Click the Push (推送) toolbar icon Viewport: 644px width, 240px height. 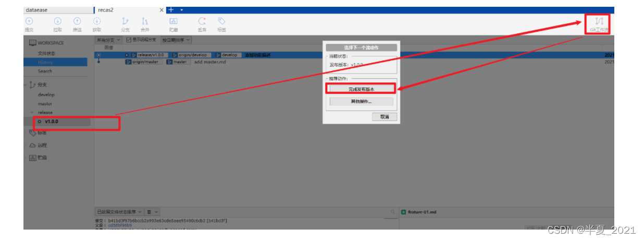coord(77,21)
